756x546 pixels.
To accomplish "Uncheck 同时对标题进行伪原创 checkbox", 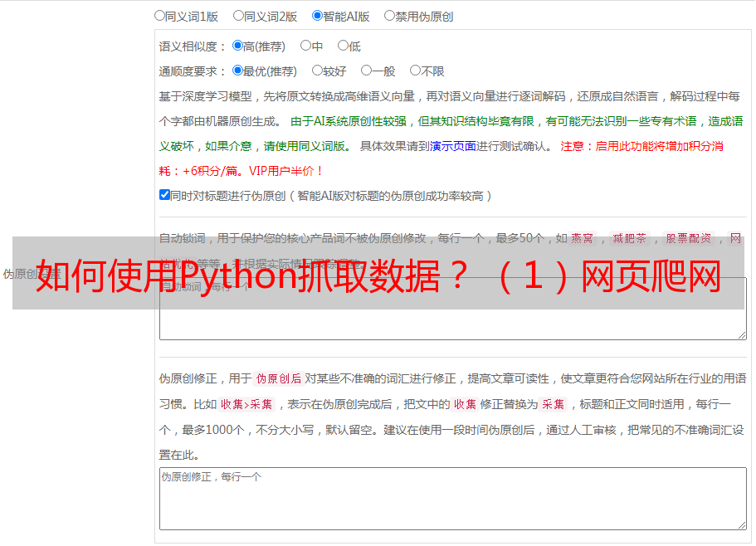I will [164, 195].
